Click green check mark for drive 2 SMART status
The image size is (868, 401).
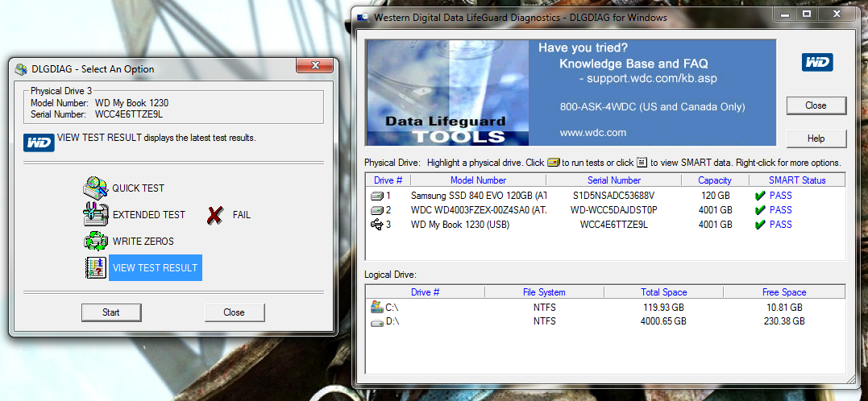pos(760,210)
